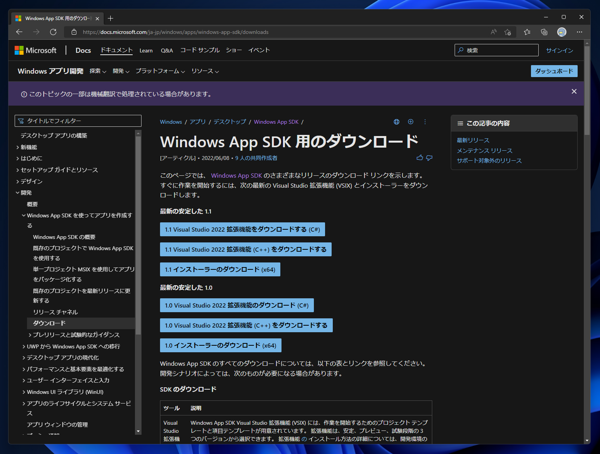Click the ダッシュボード button

click(x=554, y=71)
